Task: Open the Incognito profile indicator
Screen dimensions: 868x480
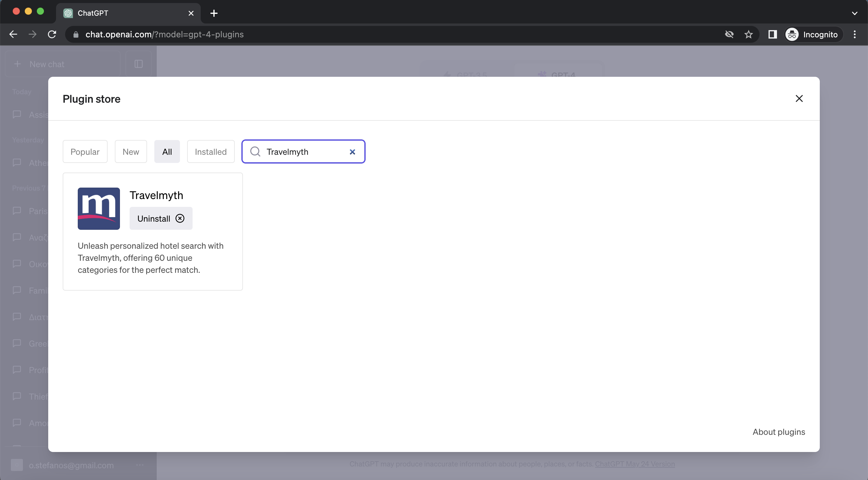Action: coord(812,34)
